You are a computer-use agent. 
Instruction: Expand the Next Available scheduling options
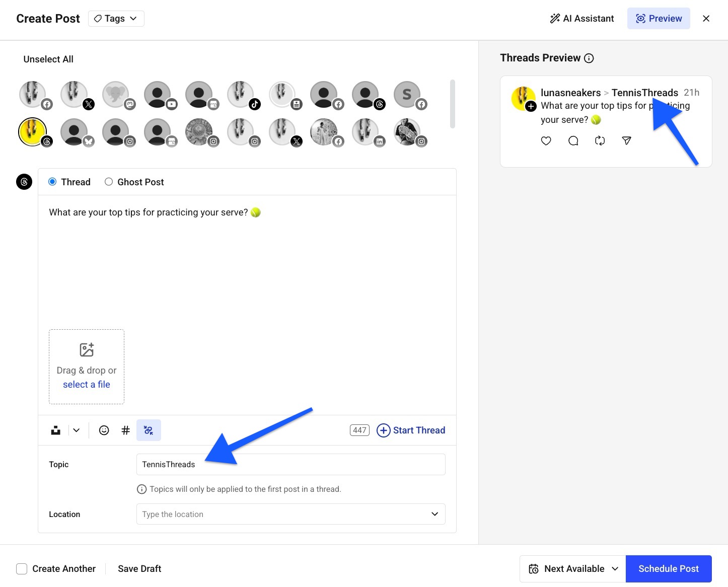615,568
